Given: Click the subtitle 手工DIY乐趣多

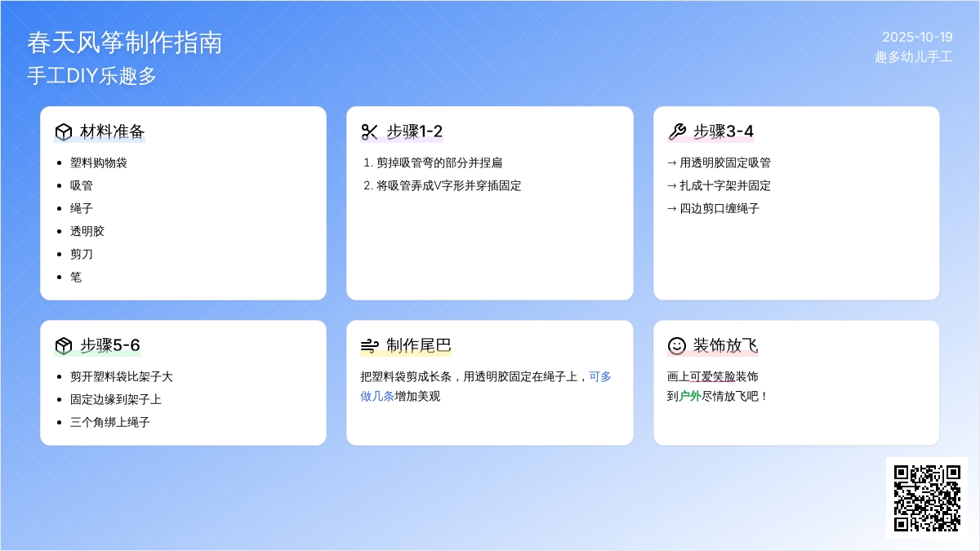Looking at the screenshot, I should (91, 76).
